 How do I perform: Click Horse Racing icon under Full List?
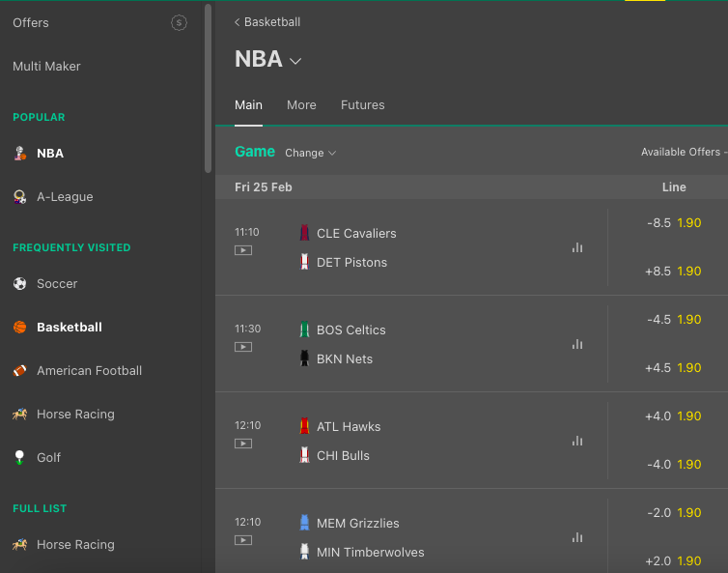coord(20,544)
